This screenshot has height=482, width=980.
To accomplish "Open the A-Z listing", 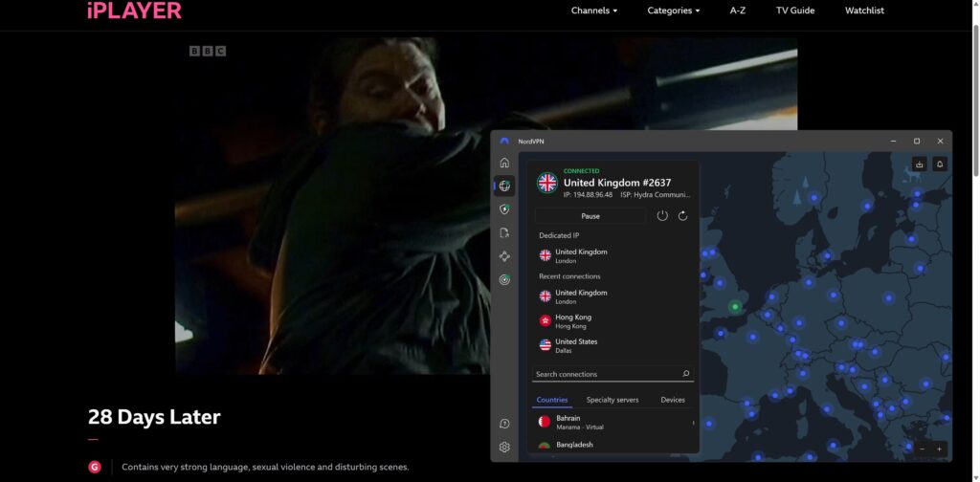I will 738,11.
